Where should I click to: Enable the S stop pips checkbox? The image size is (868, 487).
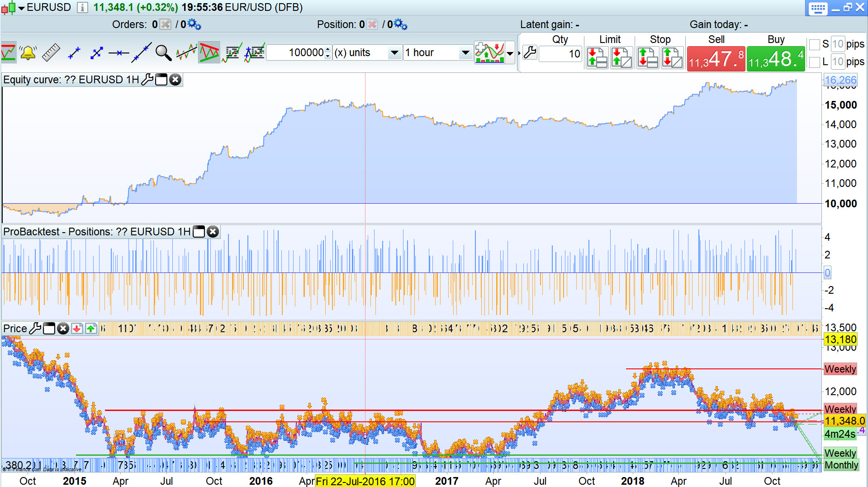(814, 44)
